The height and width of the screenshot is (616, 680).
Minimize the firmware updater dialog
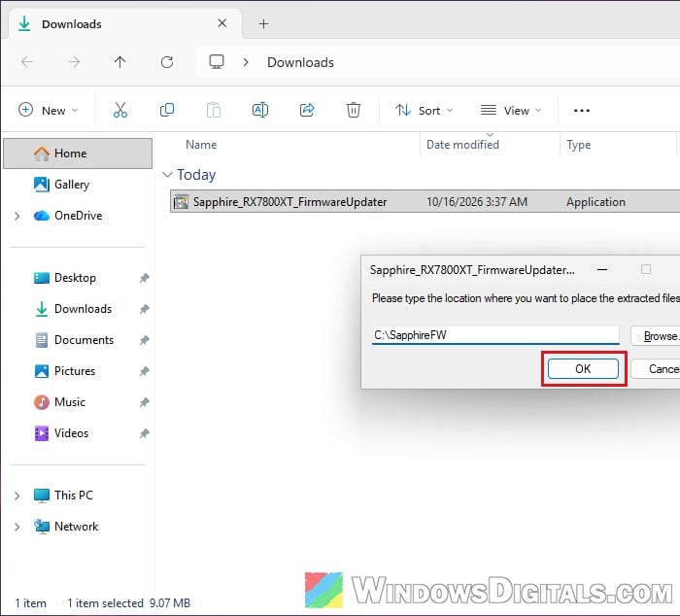(x=602, y=269)
